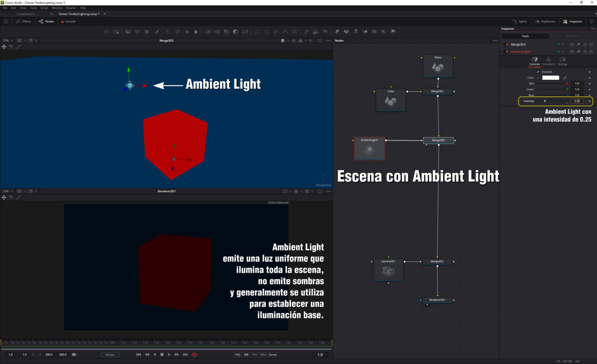Screen dimensions: 597x364
Task: Click the Text tool in the toolbar
Action: (x=147, y=32)
